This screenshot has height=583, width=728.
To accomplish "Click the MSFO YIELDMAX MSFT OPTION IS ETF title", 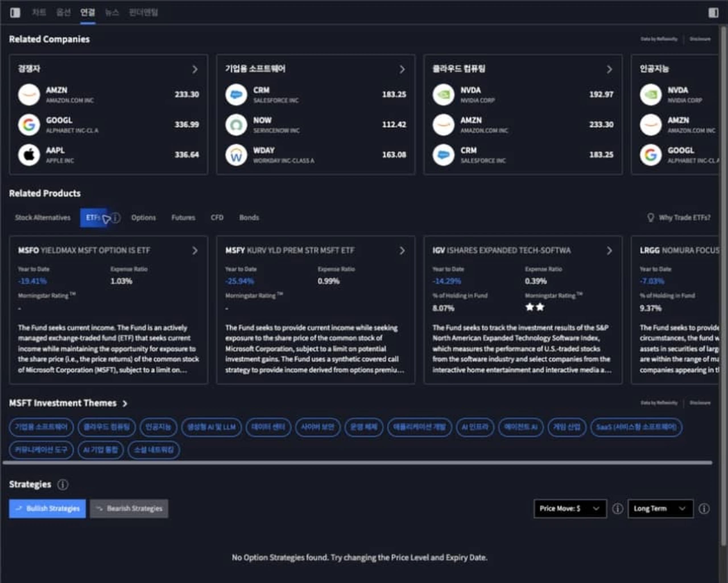I will tap(84, 251).
